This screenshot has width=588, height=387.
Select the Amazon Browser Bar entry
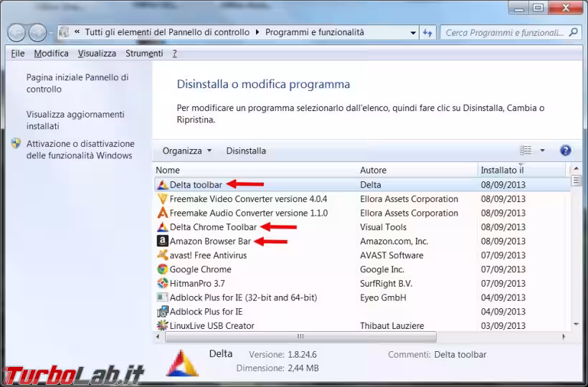click(x=210, y=242)
